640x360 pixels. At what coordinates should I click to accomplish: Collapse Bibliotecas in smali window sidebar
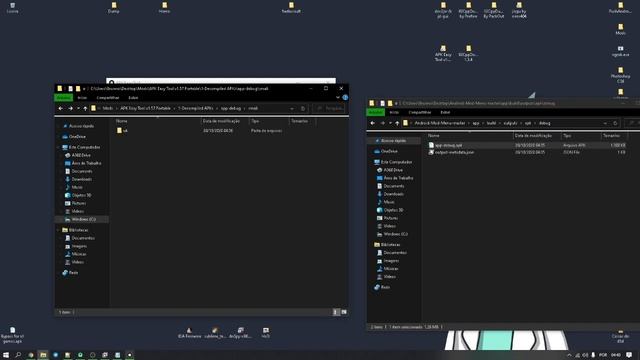(x=58, y=230)
